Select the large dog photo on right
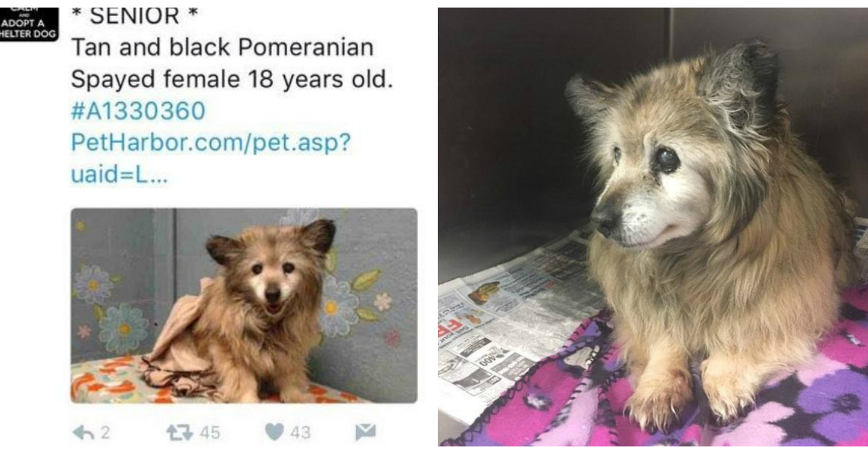The image size is (868, 454). (x=653, y=227)
